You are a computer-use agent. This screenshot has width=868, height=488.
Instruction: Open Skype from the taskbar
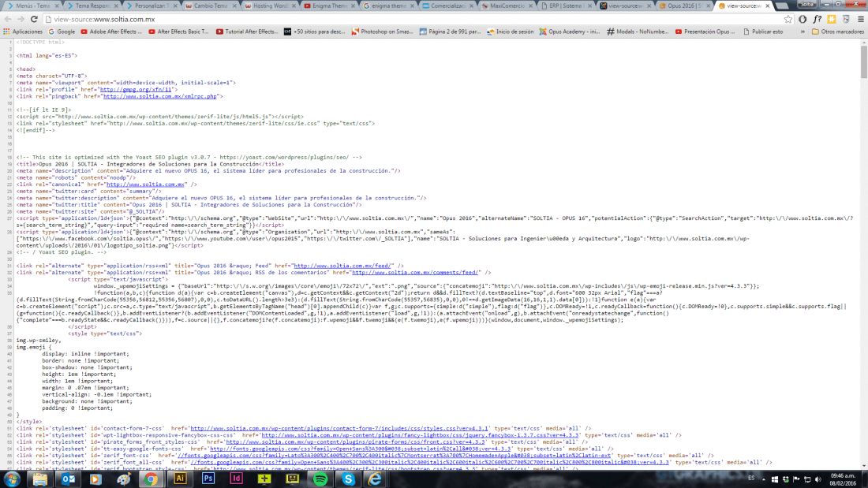tap(348, 479)
